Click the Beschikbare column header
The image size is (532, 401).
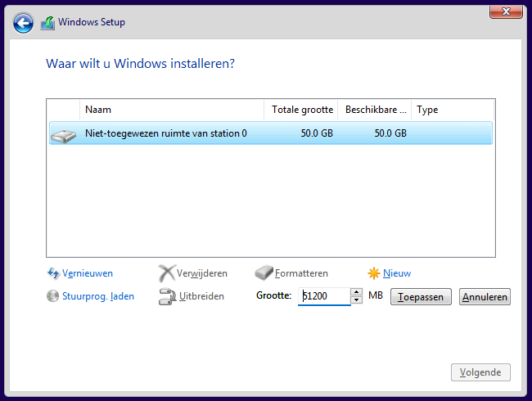[x=375, y=110]
